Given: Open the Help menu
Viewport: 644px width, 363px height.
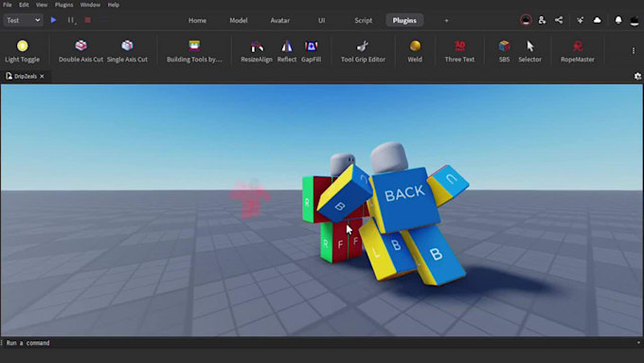Looking at the screenshot, I should 114,5.
